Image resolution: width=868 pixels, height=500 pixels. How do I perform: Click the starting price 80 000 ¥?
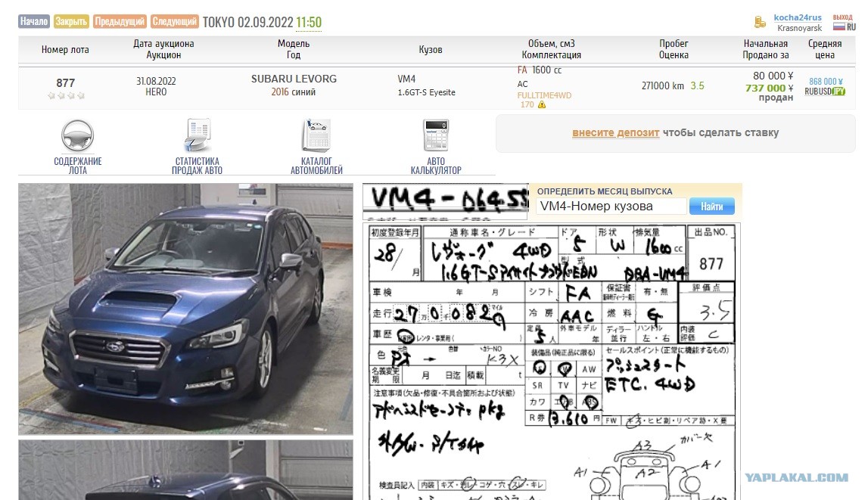point(773,76)
